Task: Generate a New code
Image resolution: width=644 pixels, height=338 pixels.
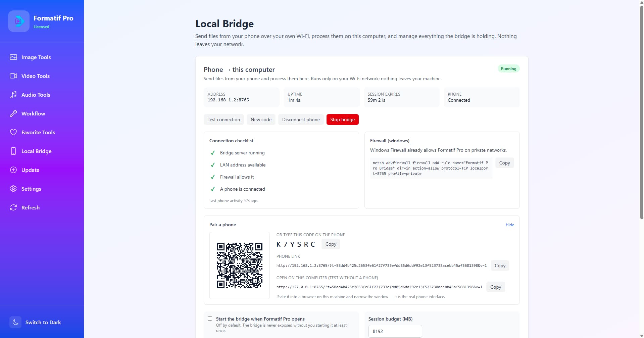Action: point(261,119)
